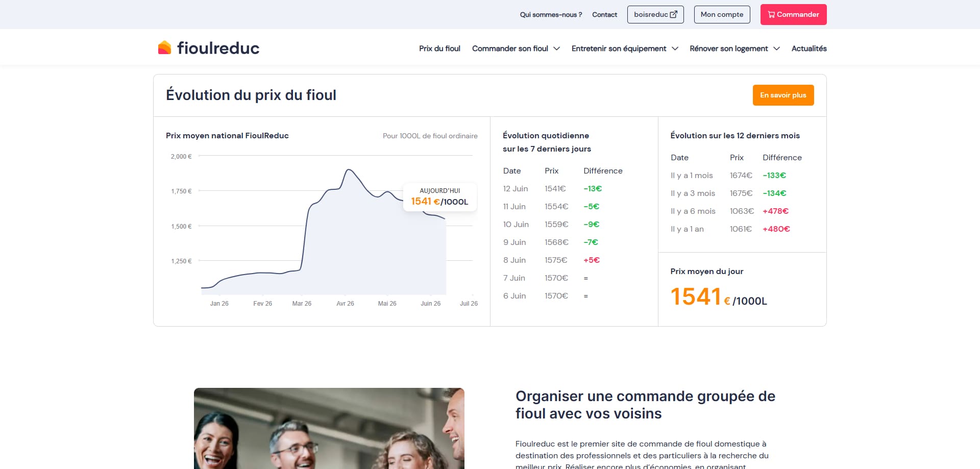Click the Juin 26 axis label
This screenshot has width=980, height=469.
[430, 304]
